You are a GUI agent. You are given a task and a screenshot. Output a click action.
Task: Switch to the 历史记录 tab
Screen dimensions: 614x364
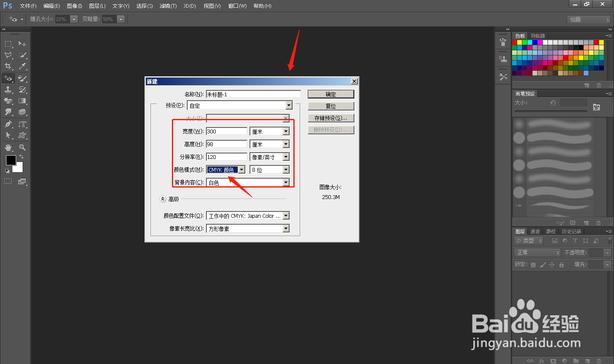click(x=571, y=231)
